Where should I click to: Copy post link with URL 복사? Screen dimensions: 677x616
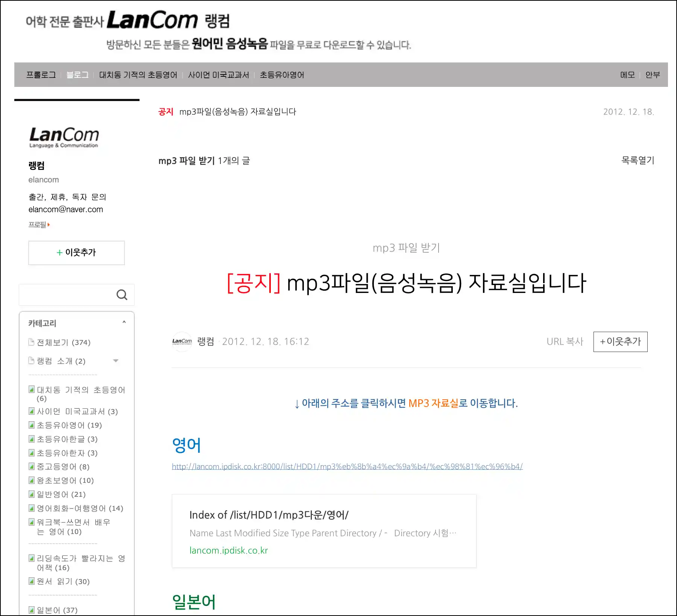click(x=565, y=341)
